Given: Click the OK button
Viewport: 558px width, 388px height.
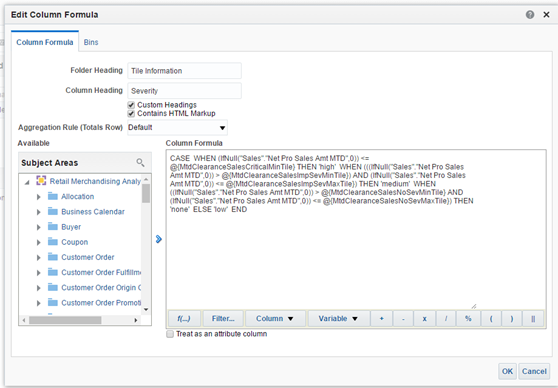Looking at the screenshot, I should click(507, 371).
